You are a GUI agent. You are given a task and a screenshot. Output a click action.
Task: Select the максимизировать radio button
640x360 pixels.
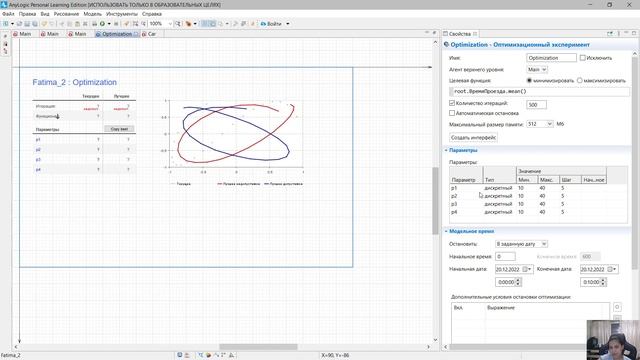pos(580,80)
